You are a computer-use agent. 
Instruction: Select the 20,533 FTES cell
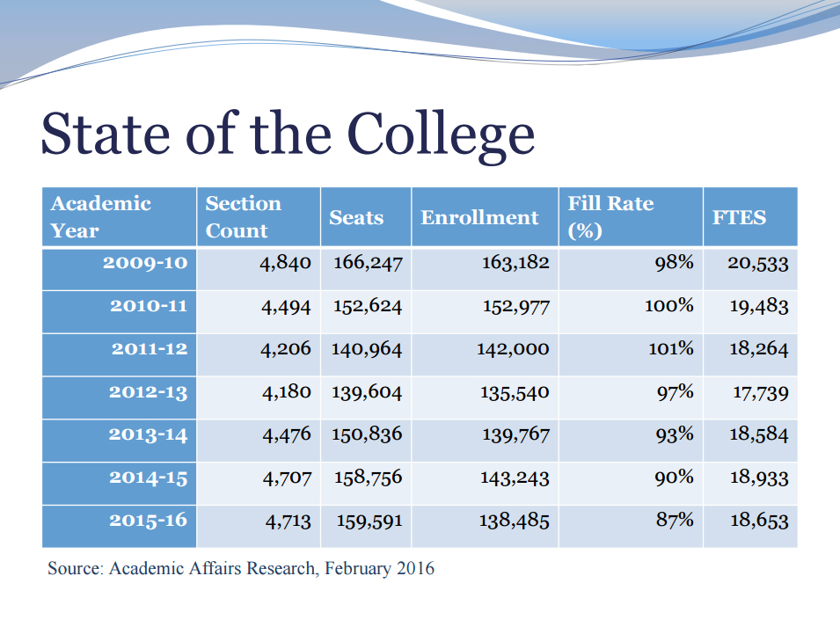(x=750, y=269)
